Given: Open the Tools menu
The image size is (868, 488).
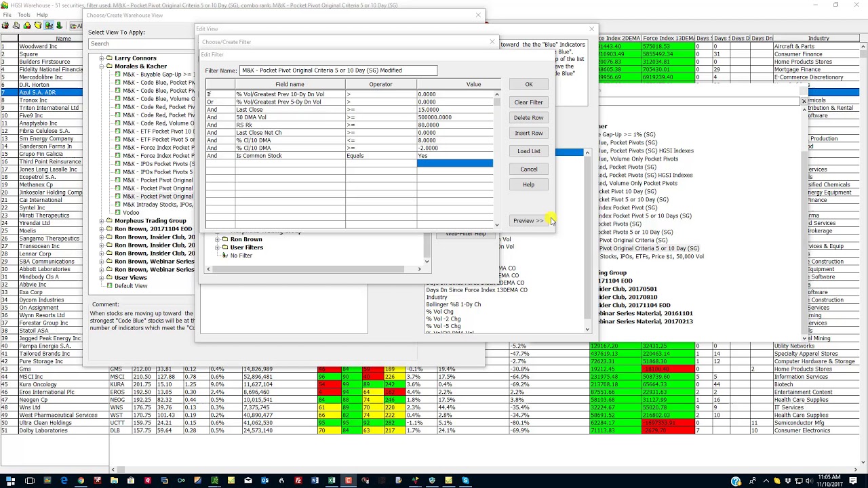Looking at the screenshot, I should point(24,15).
